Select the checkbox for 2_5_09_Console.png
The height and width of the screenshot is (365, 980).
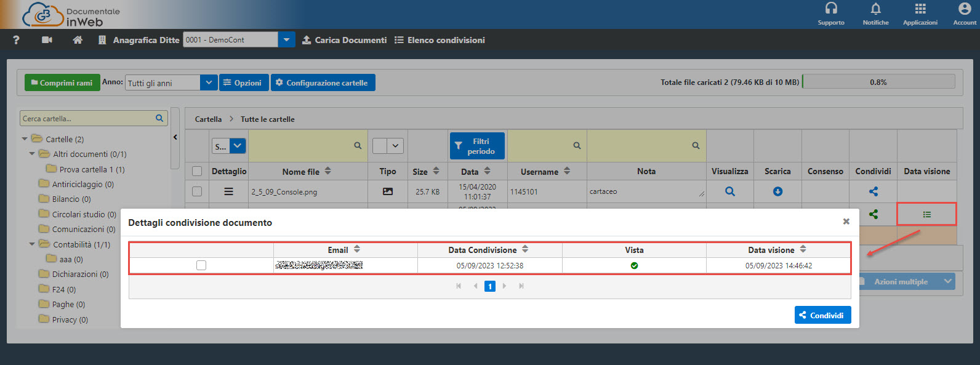point(197,191)
